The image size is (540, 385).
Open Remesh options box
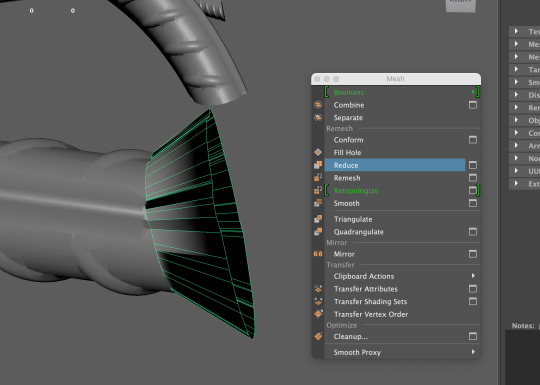[x=473, y=178]
